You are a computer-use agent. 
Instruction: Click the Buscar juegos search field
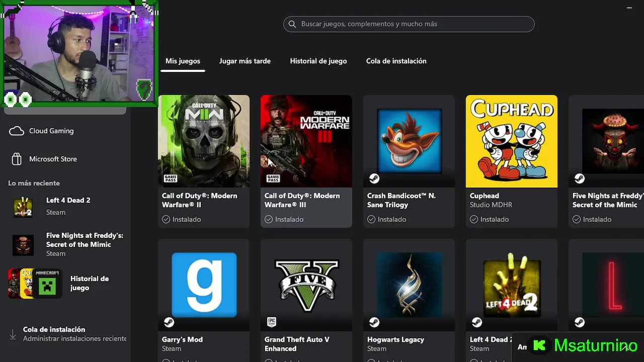coord(409,24)
